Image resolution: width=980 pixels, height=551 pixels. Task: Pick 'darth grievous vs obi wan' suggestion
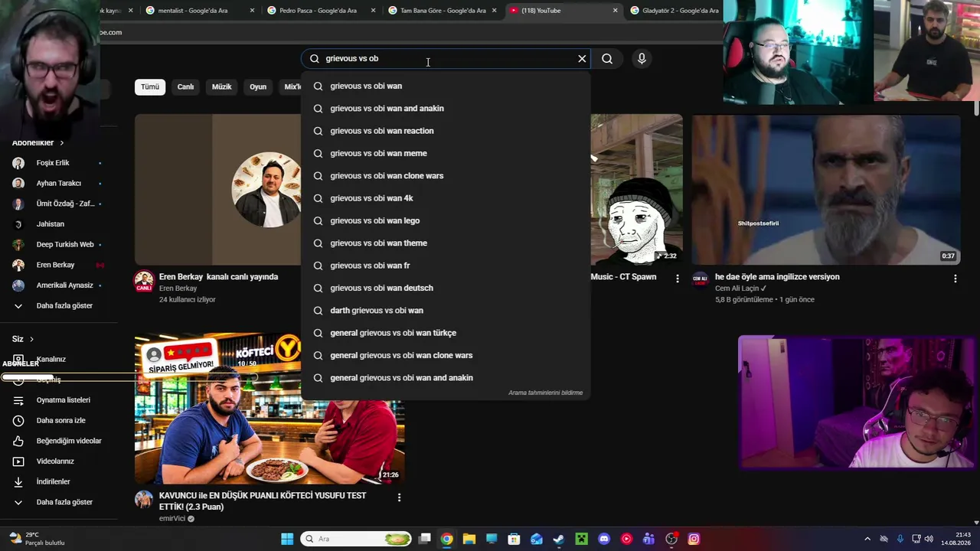446,311
